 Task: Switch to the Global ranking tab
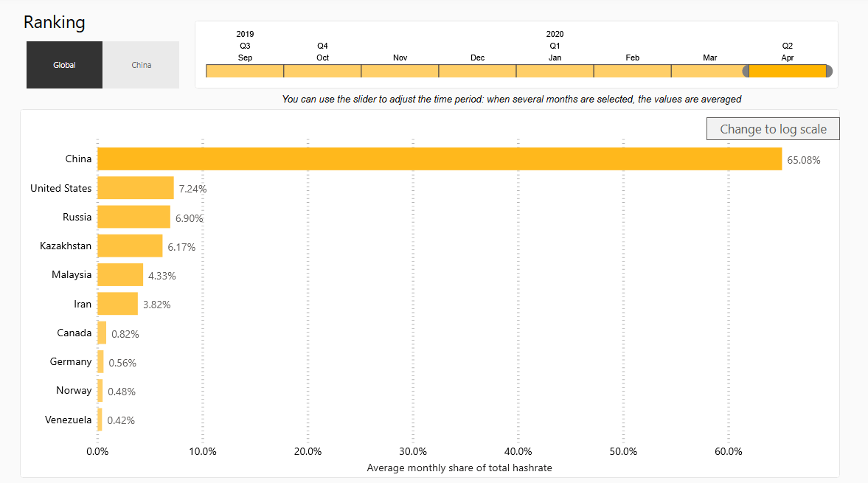point(64,65)
